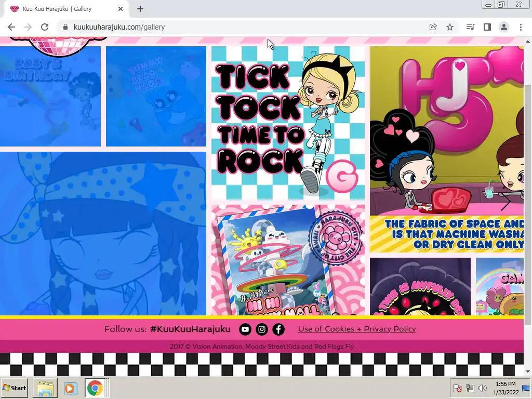Open media player from taskbar
The width and height of the screenshot is (532, 399).
click(x=70, y=388)
